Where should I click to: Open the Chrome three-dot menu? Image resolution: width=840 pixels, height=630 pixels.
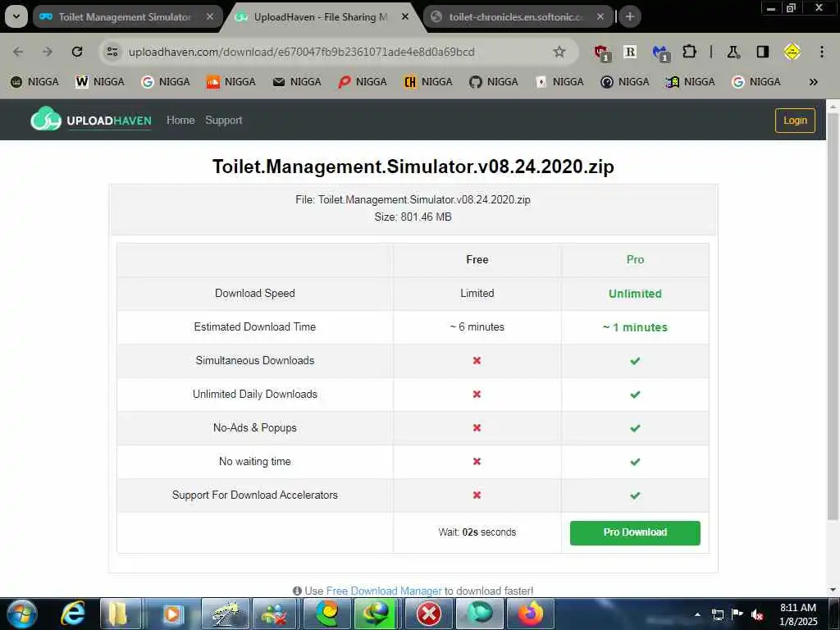pyautogui.click(x=822, y=52)
